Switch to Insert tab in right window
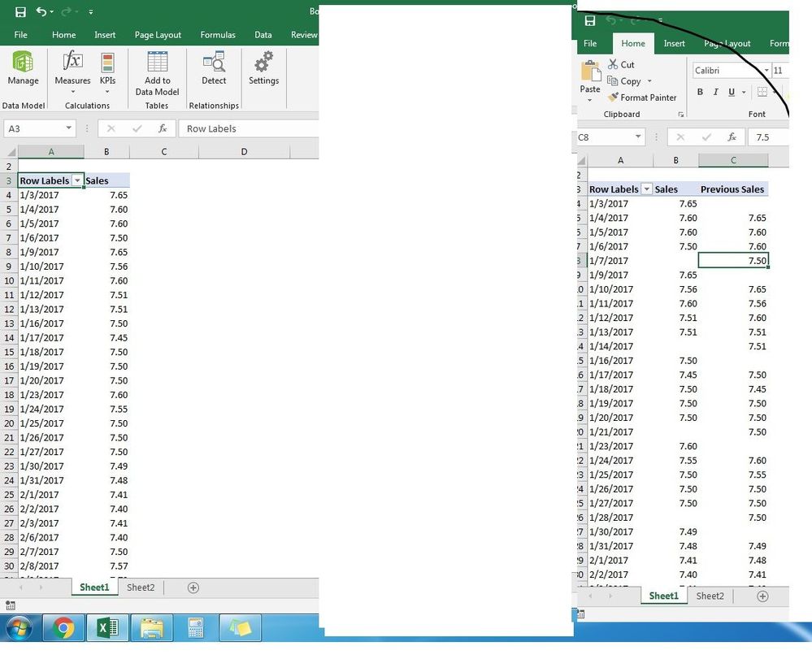Image resolution: width=812 pixels, height=672 pixels. point(675,44)
